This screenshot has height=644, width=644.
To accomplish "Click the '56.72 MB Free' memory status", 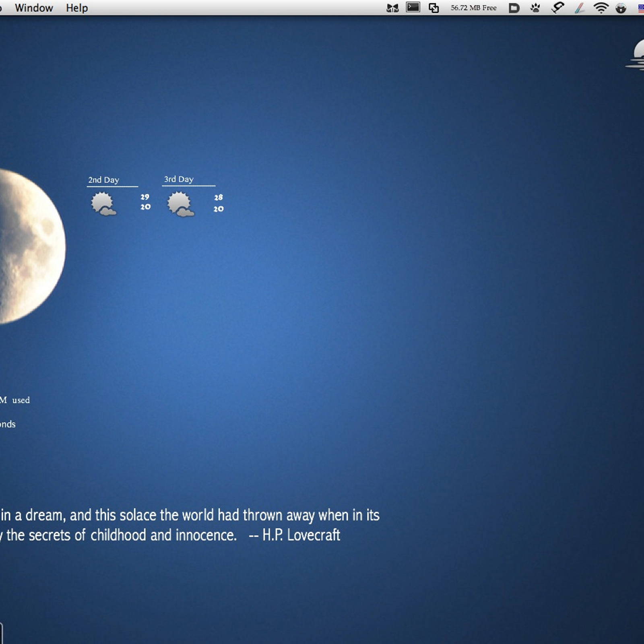I will (x=473, y=8).
